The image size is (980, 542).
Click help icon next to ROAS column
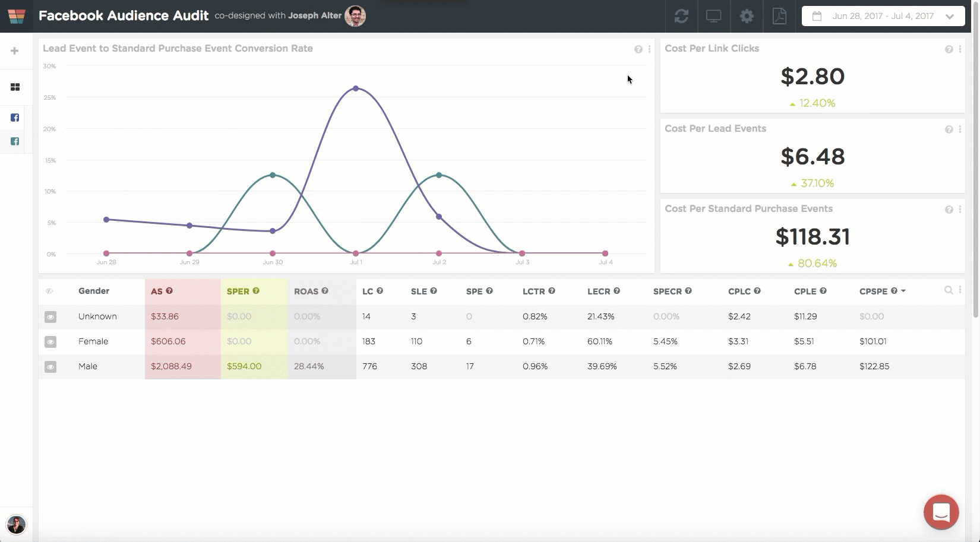325,291
